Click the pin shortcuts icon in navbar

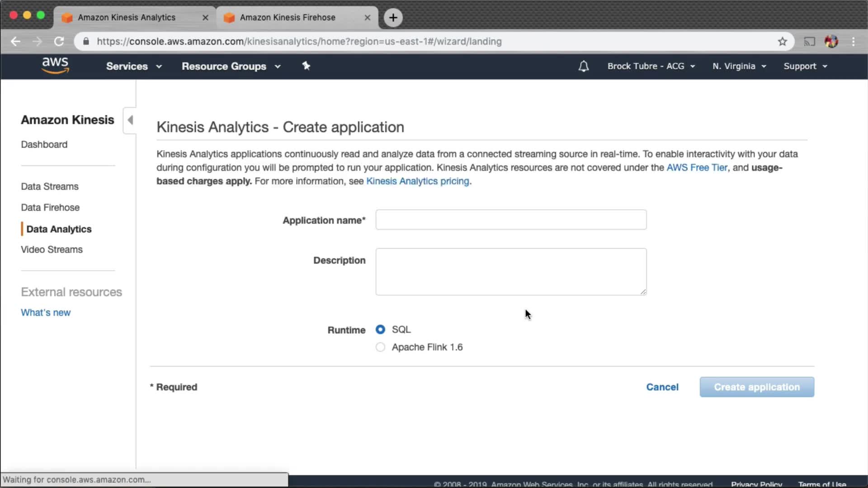coord(306,66)
